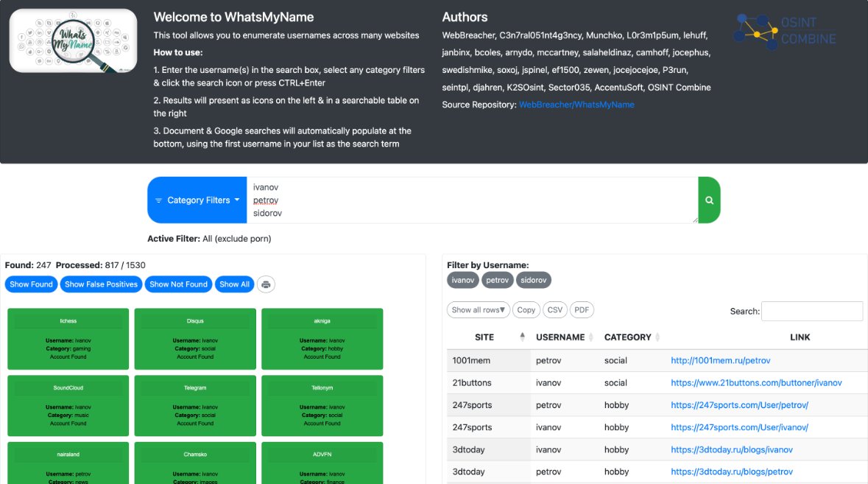Click the OSINT Combine logo
Viewport: 868px width, 484px height.
(785, 31)
